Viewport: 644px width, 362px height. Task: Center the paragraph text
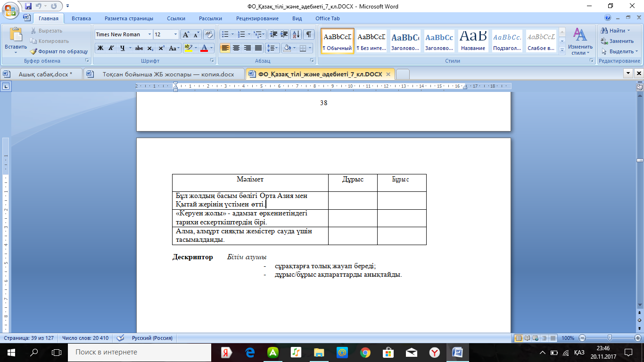[236, 48]
